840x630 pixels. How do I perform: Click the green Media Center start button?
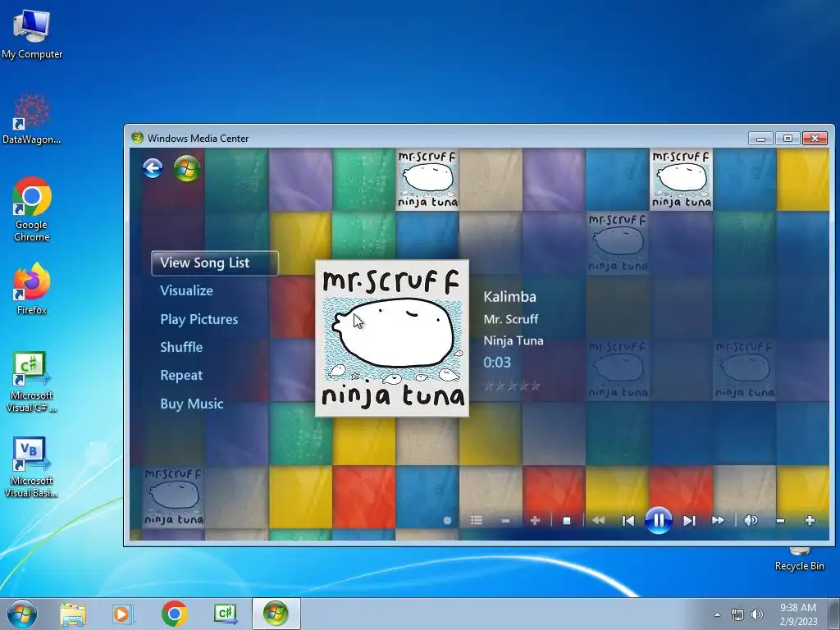[x=187, y=168]
